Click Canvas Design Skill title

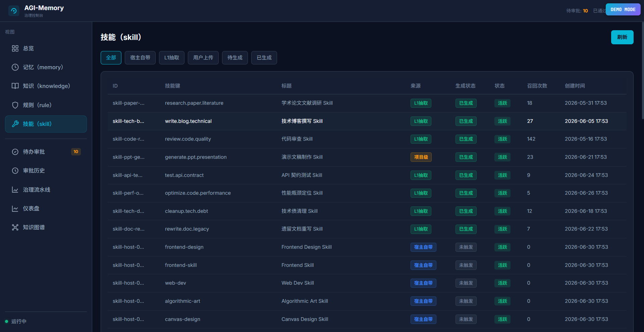point(305,319)
